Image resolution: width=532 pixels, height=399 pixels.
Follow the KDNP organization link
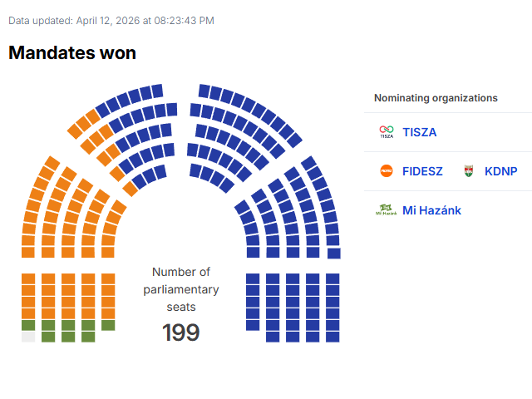[x=500, y=171]
